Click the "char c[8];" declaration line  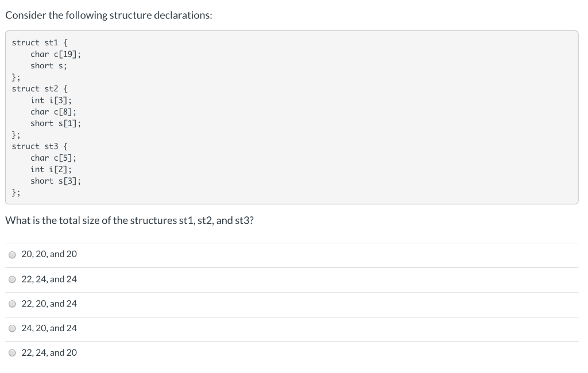coord(53,112)
